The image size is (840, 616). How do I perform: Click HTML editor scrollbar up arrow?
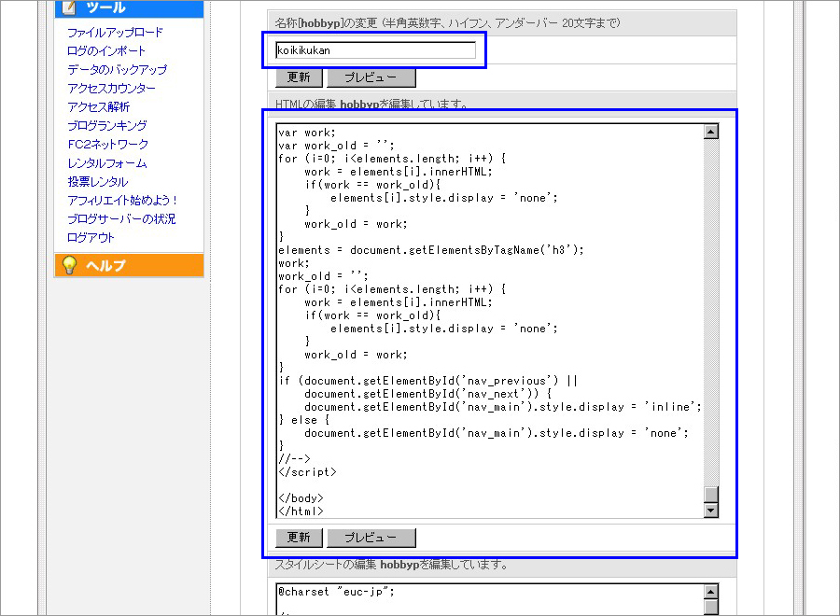[x=711, y=132]
